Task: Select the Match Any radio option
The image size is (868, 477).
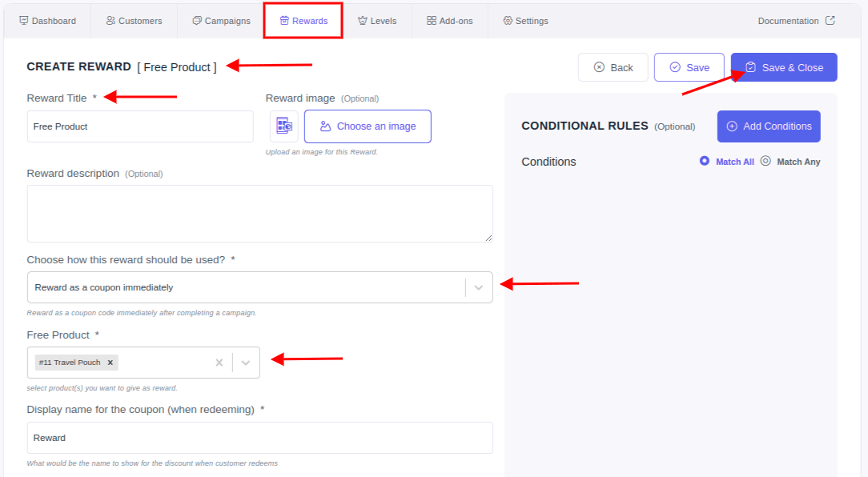Action: coord(766,161)
